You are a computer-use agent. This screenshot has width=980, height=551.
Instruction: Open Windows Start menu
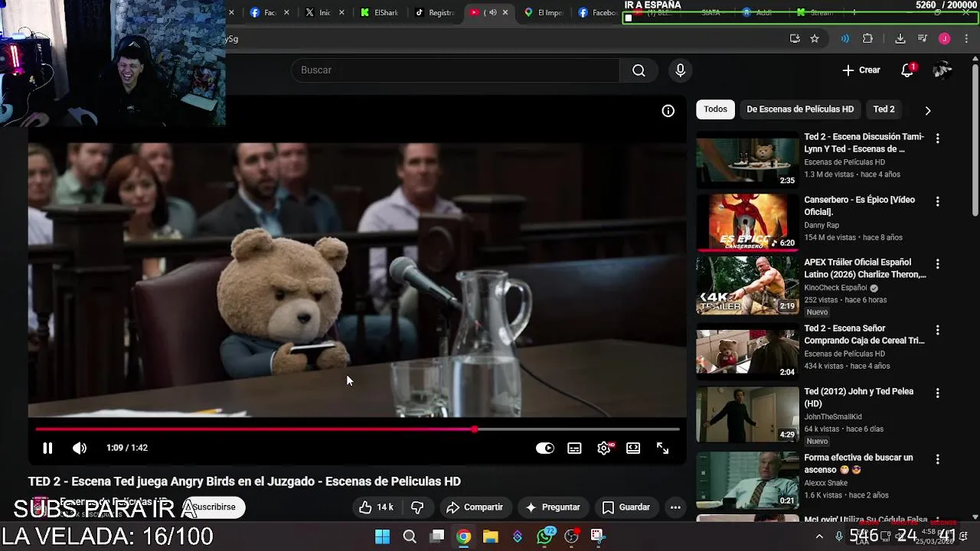382,536
